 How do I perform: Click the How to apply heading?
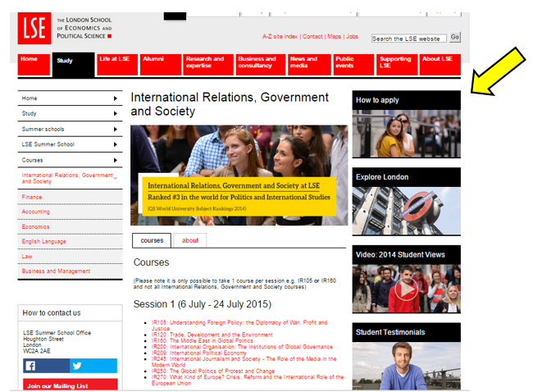point(377,100)
